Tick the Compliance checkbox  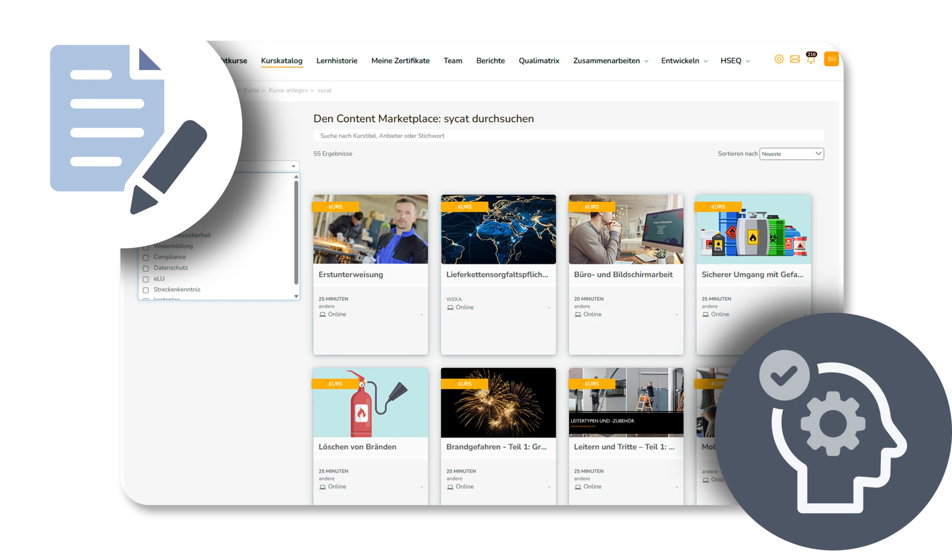(146, 258)
